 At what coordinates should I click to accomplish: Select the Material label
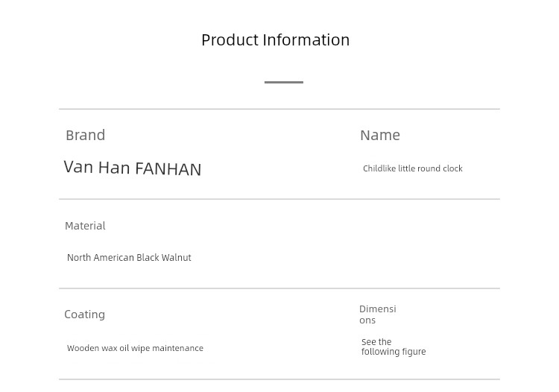pyautogui.click(x=85, y=226)
